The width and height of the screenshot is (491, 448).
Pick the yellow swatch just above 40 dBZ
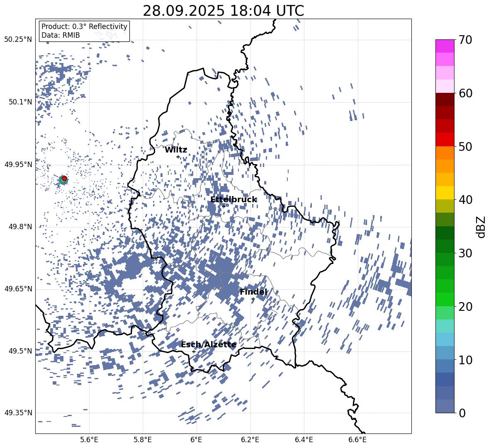[445, 193]
